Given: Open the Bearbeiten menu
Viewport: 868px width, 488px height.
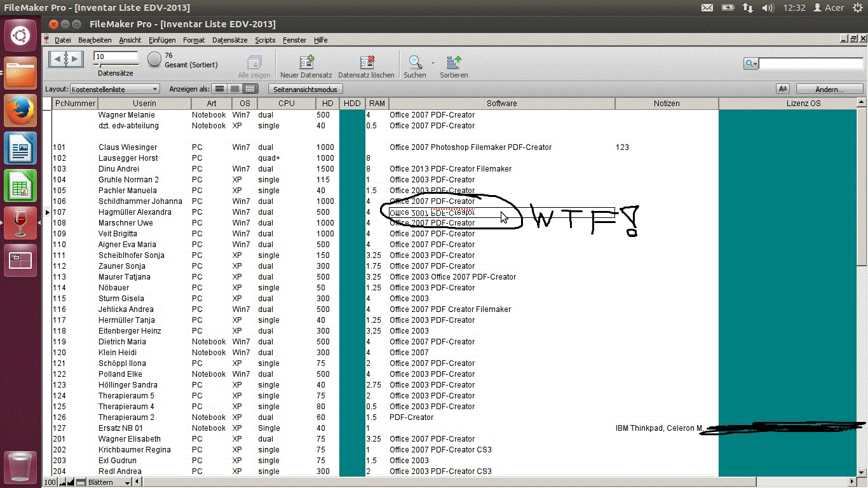Looking at the screenshot, I should click(x=95, y=40).
